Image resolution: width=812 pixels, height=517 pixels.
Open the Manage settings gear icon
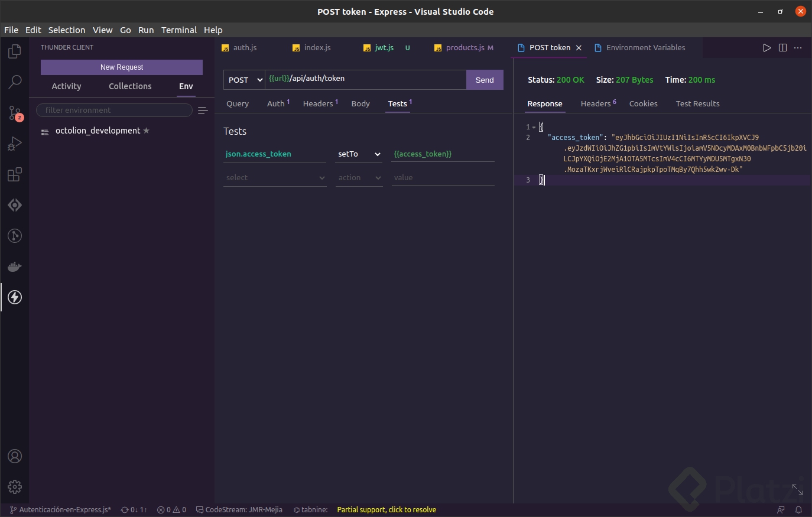[x=15, y=487]
